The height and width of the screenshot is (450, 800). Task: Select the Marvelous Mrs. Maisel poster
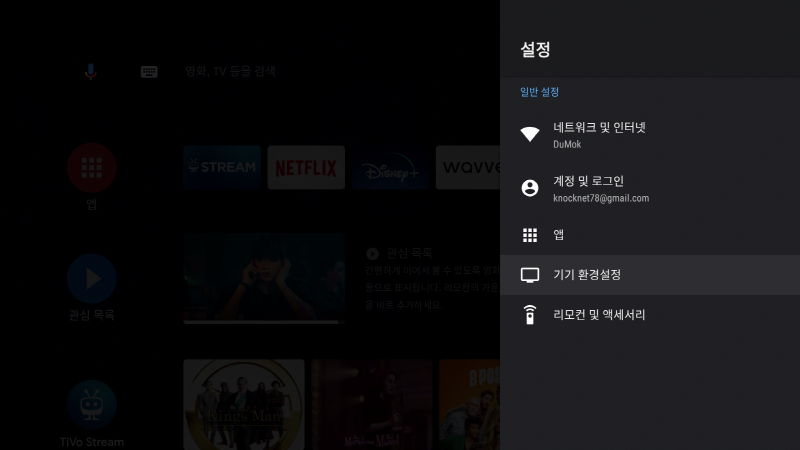[372, 405]
